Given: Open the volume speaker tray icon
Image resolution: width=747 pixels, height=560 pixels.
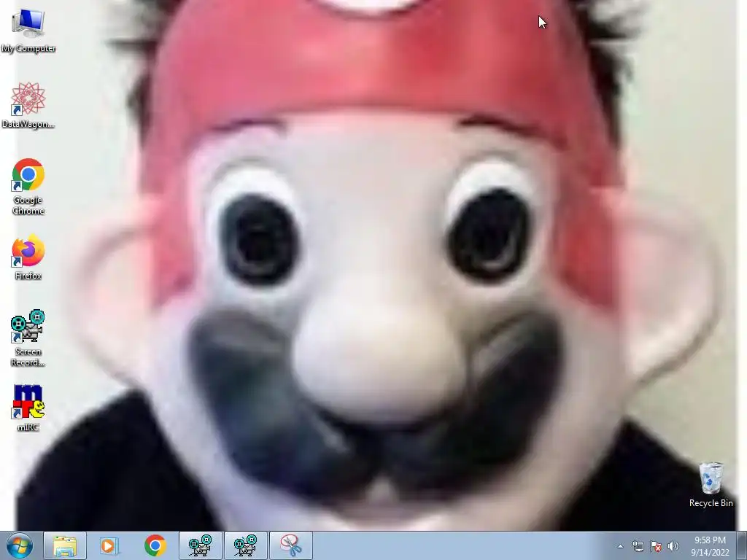Looking at the screenshot, I should point(673,546).
